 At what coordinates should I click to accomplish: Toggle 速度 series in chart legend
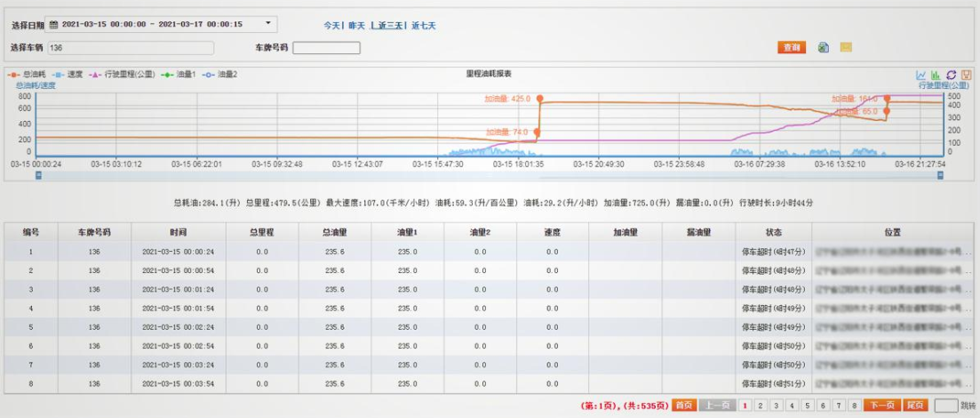pos(68,75)
